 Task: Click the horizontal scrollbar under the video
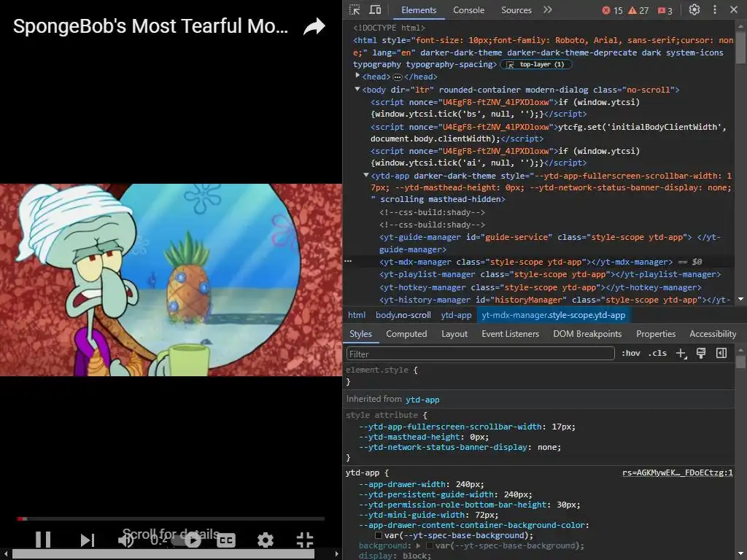coord(163,554)
